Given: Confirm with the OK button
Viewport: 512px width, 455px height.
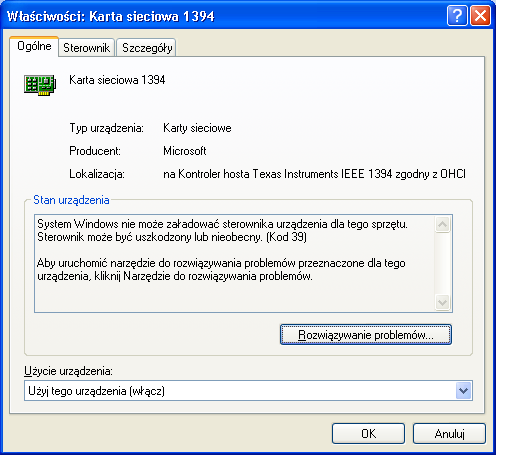Looking at the screenshot, I should coord(368,433).
